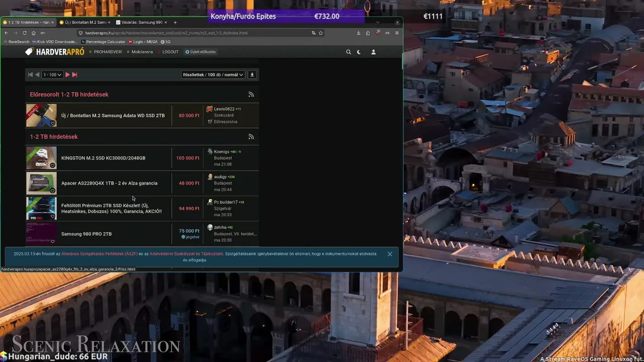644x362 pixels.
Task: Open the user account menu
Action: point(373,52)
